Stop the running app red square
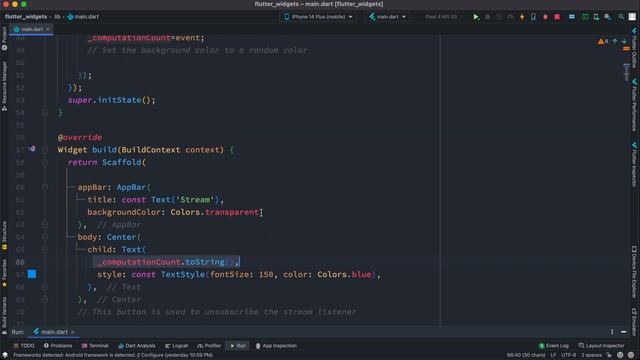 pyautogui.click(x=557, y=17)
